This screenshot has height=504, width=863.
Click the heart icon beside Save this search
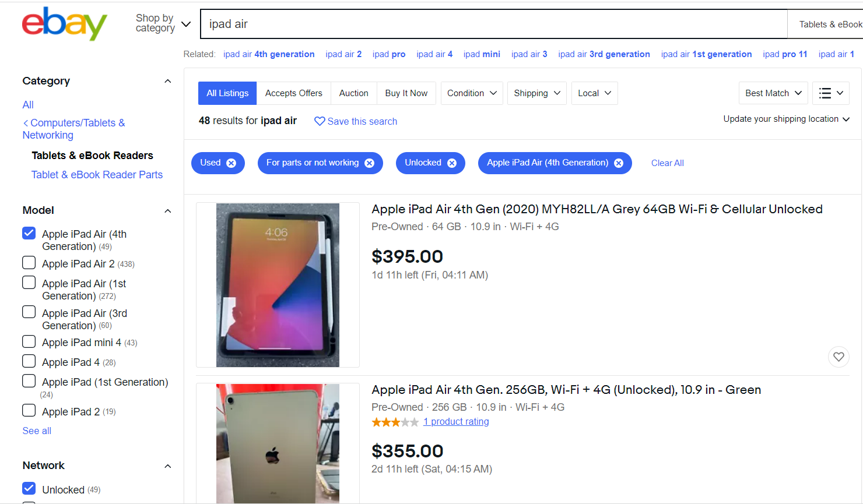[320, 121]
